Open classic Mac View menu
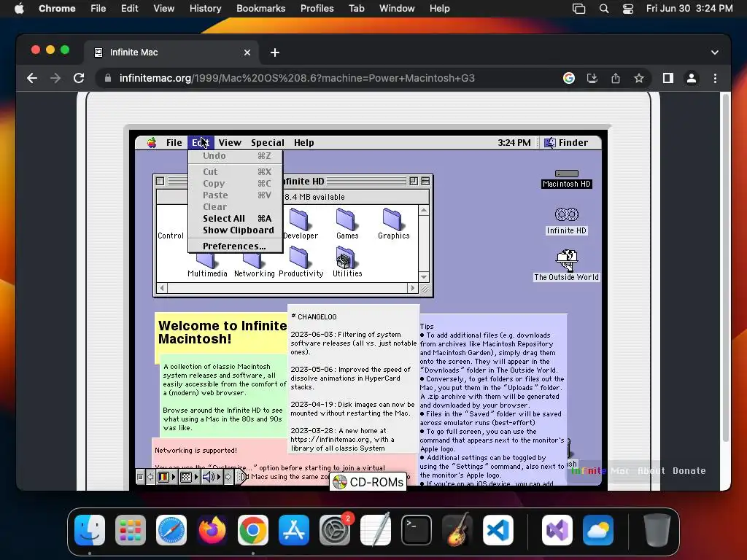 230,142
